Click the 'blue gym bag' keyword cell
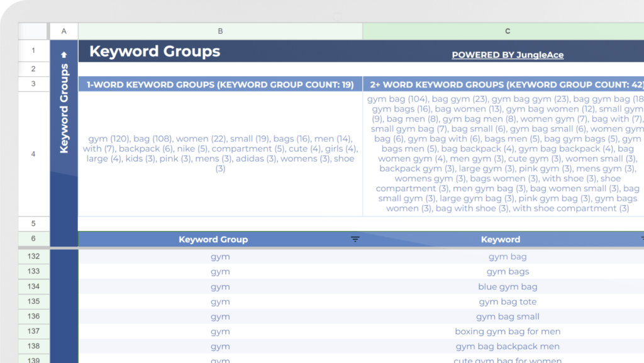Image resolution: width=644 pixels, height=363 pixels. pyautogui.click(x=508, y=287)
